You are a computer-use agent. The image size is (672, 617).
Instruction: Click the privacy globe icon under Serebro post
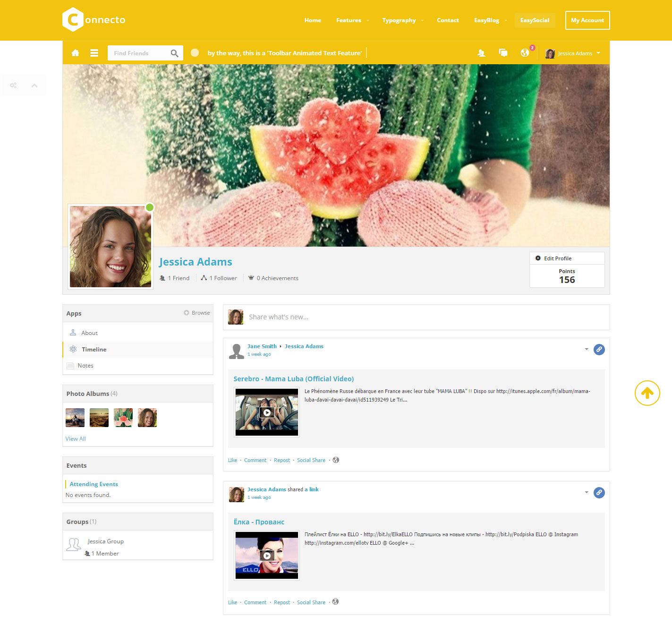click(336, 460)
